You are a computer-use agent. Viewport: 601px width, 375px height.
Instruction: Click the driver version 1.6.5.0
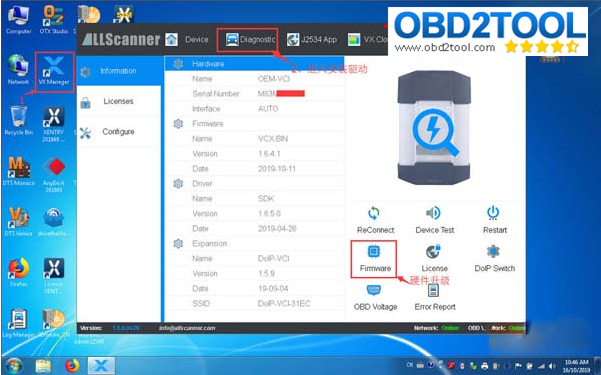coord(269,214)
